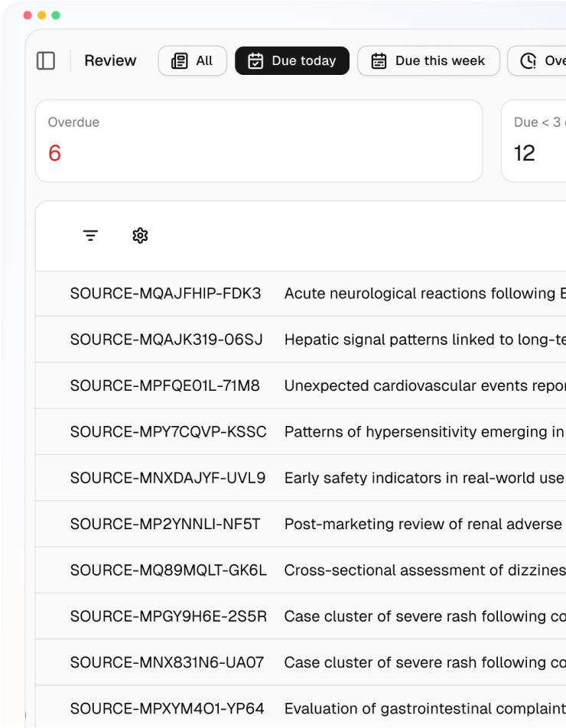Select the All tab
This screenshot has width=566, height=728.
click(x=192, y=61)
